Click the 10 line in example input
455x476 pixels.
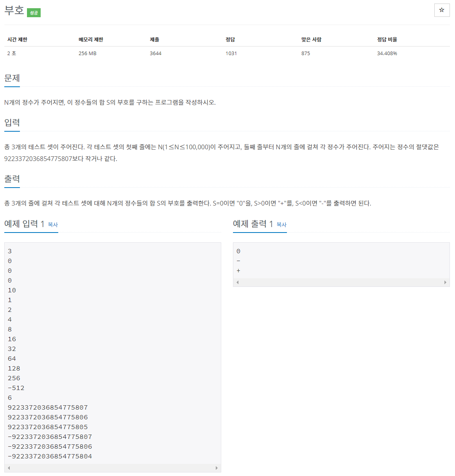tap(12, 290)
